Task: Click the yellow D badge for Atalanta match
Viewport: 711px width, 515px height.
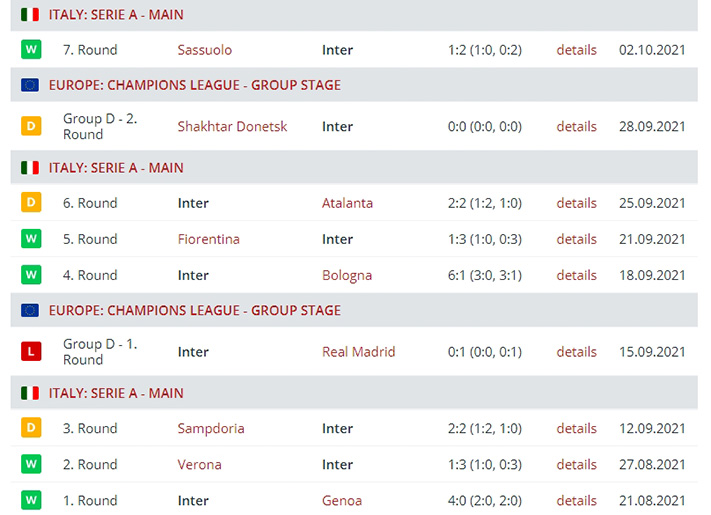Action: click(x=31, y=202)
